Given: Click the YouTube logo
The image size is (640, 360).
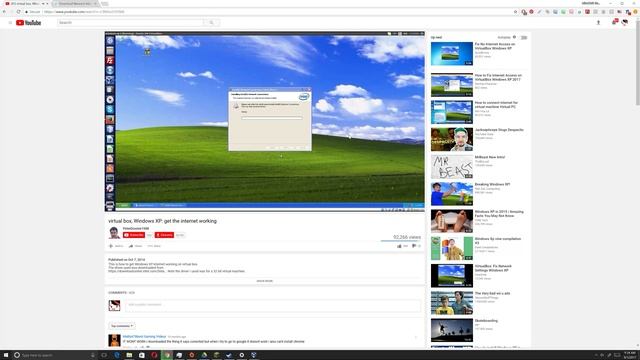Looking at the screenshot, I should point(29,23).
